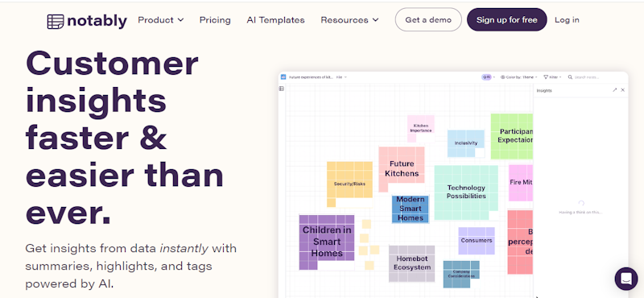The height and width of the screenshot is (298, 644).
Task: Click the Sign up for free button
Action: point(507,19)
